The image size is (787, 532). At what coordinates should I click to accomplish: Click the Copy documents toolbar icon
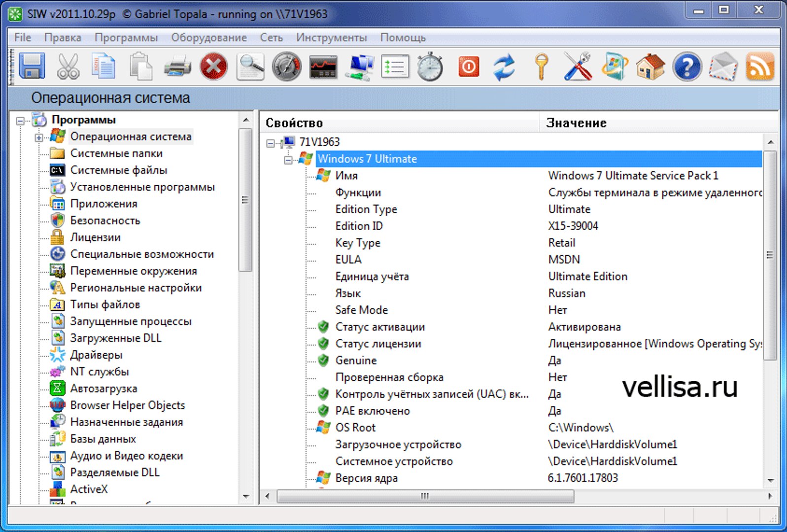coord(104,66)
